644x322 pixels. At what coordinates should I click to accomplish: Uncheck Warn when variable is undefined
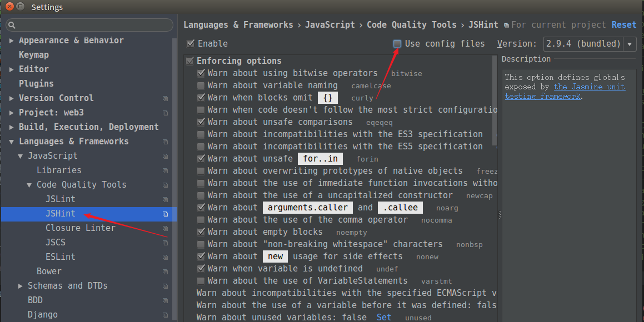[x=201, y=268]
